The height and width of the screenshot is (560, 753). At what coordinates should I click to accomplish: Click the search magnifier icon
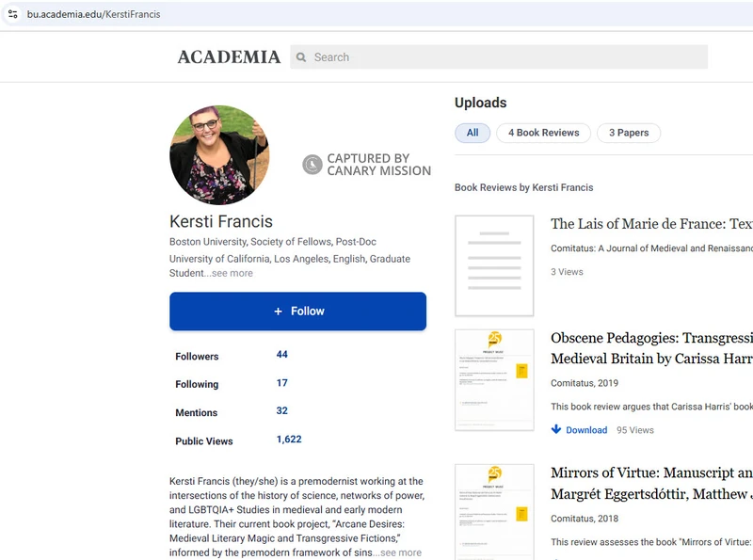tap(301, 57)
